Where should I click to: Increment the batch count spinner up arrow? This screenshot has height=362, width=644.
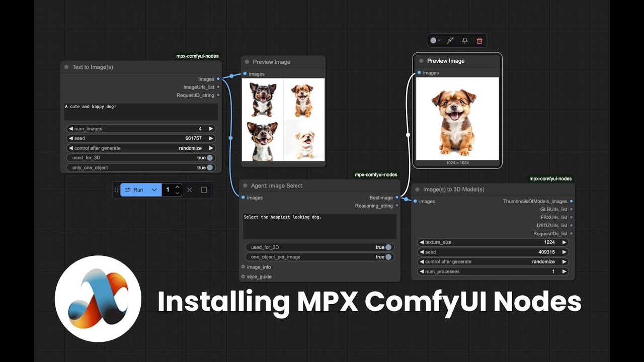(177, 187)
